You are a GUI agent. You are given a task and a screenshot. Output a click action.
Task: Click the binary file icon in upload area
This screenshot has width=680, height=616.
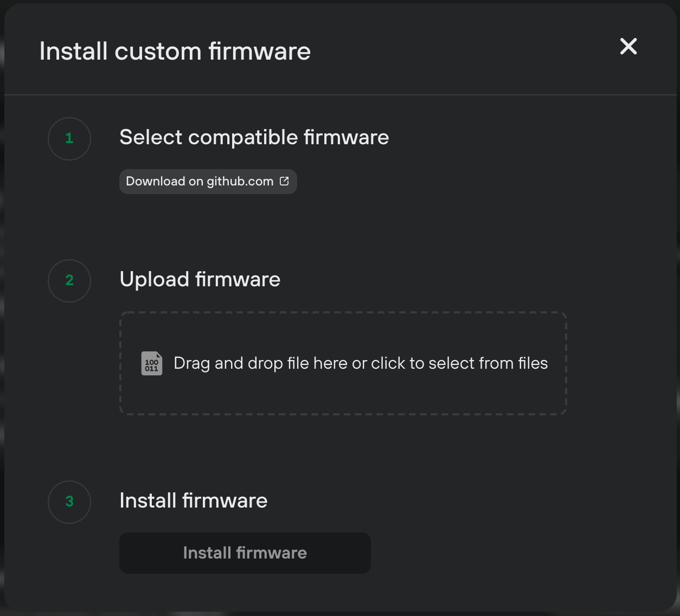pos(152,363)
